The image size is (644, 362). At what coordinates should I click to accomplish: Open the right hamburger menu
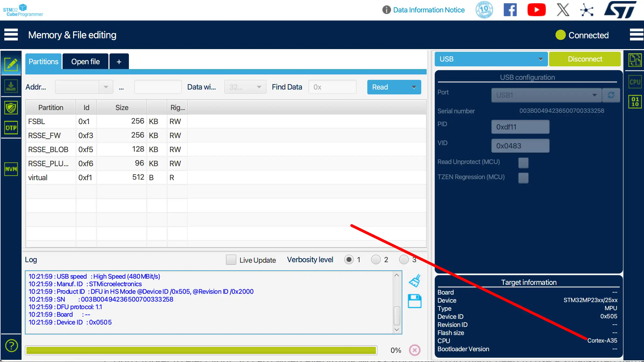(x=637, y=35)
